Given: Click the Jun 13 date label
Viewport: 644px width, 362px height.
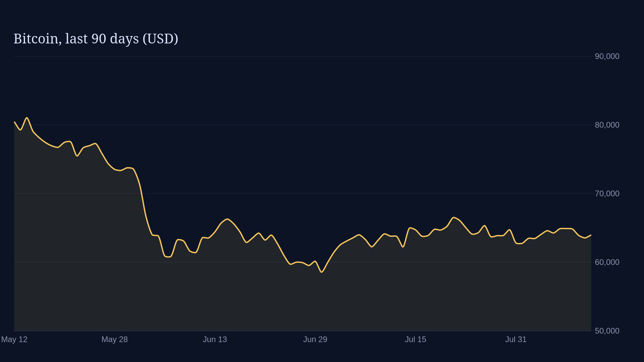Looking at the screenshot, I should (x=215, y=340).
